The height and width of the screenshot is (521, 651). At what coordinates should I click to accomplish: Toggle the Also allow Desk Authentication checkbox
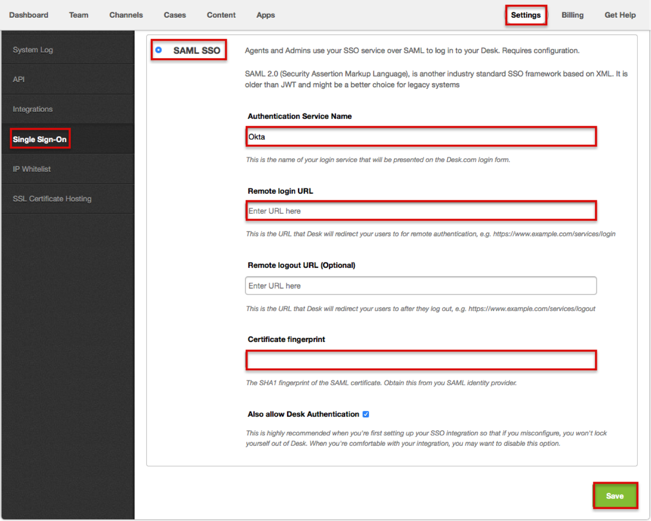(366, 414)
